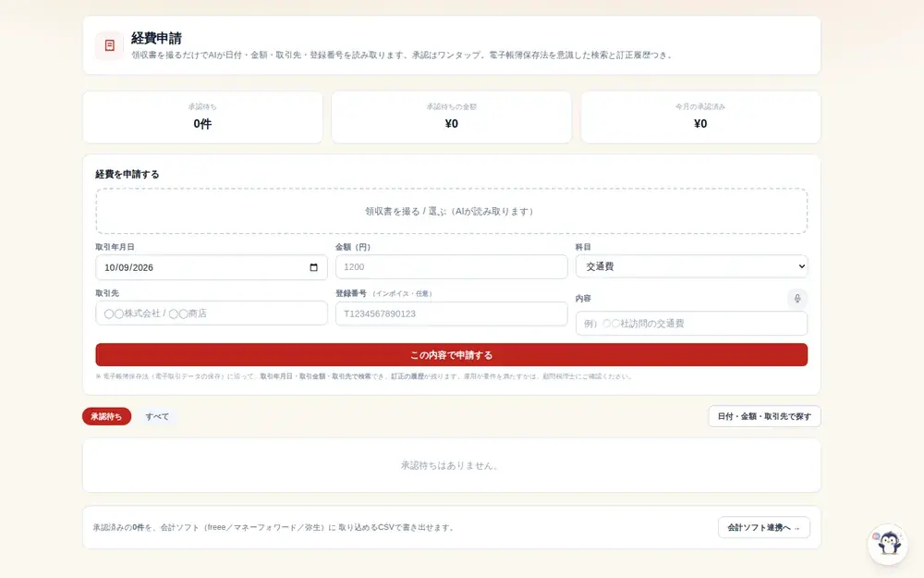The width and height of the screenshot is (924, 578).
Task: Click the 取引先 input field
Action: [x=212, y=314]
